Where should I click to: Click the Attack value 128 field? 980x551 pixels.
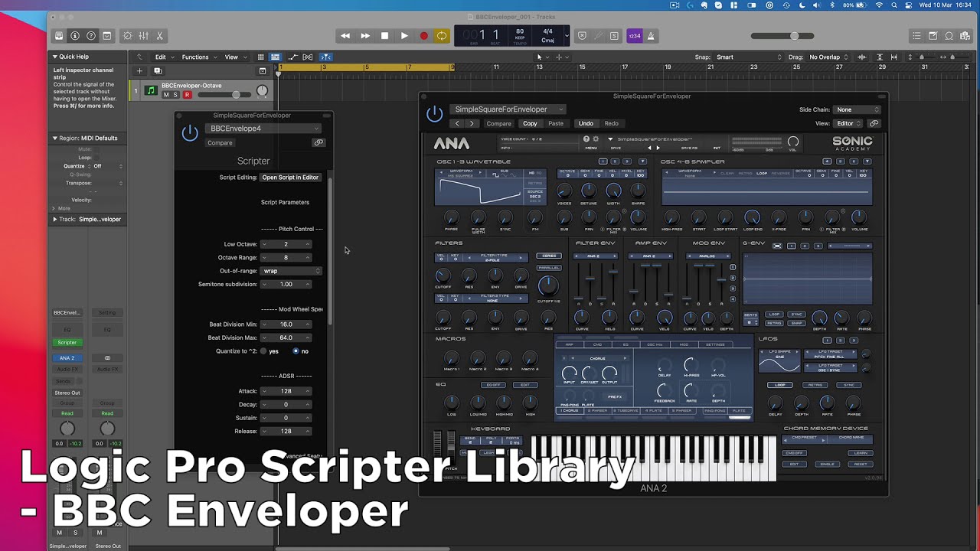coord(286,391)
